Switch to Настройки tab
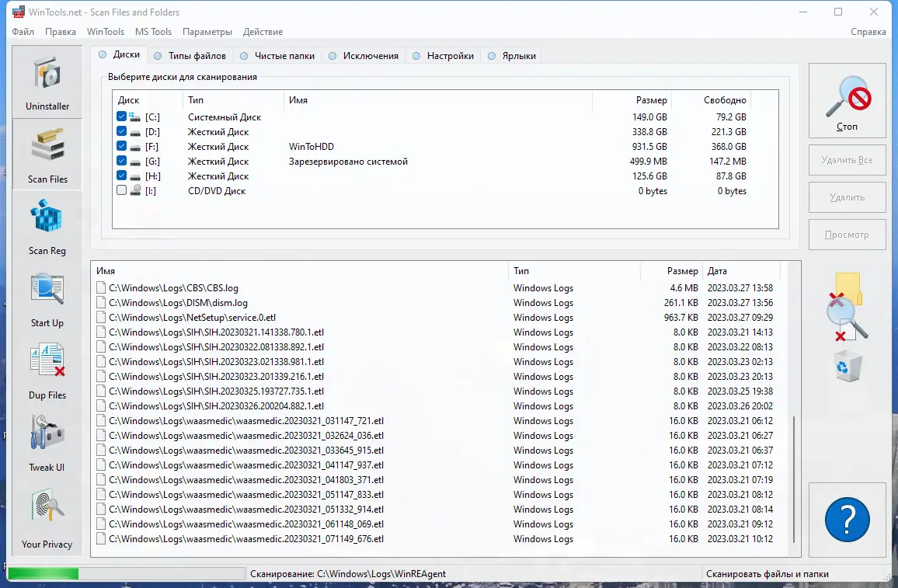Screen dimensions: 898x588 (x=443, y=56)
